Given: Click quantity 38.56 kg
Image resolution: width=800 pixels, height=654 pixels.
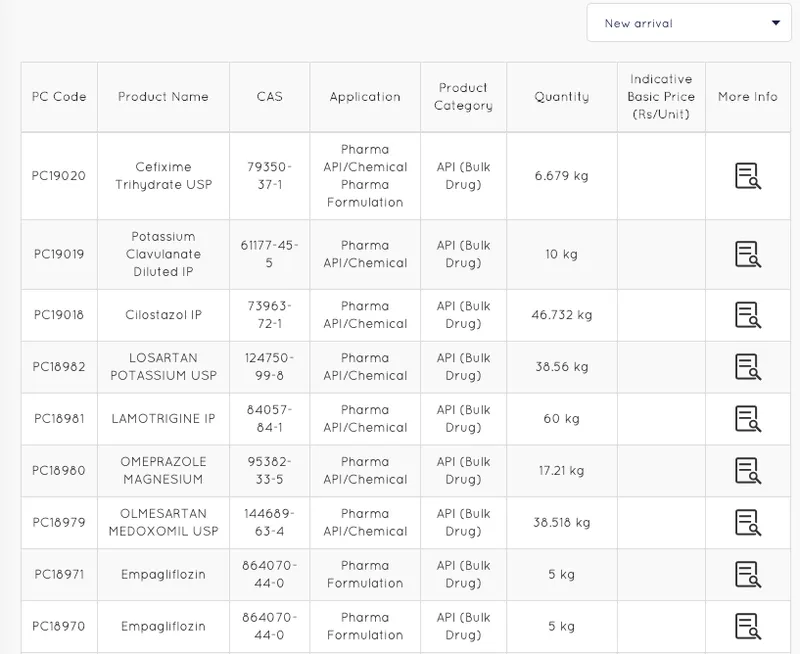Looking at the screenshot, I should tap(562, 367).
